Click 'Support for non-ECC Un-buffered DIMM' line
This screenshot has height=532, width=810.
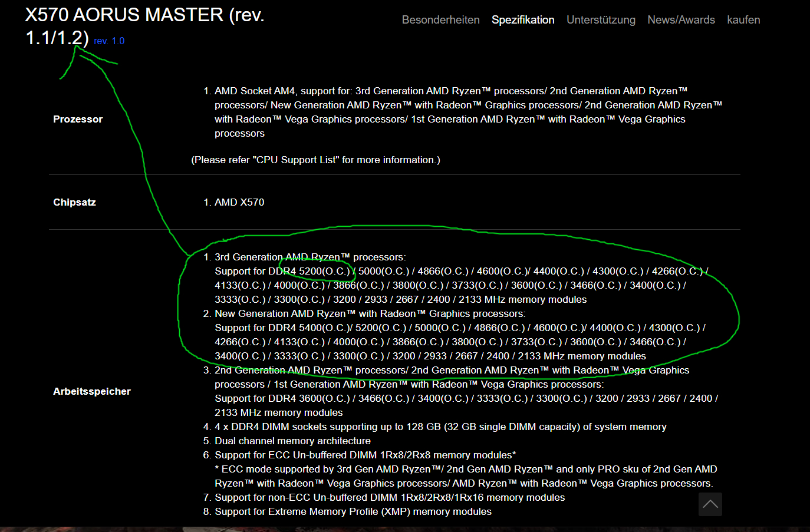[390, 497]
